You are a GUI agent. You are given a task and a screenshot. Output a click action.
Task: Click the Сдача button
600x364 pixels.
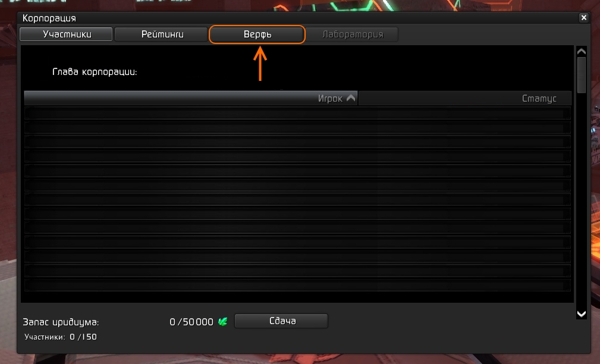click(x=281, y=321)
